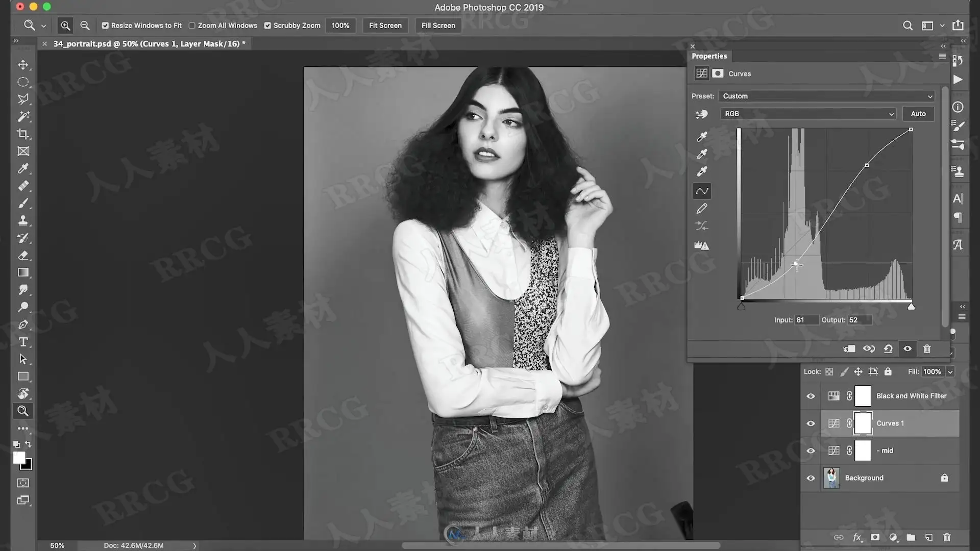The width and height of the screenshot is (980, 551).
Task: Click the Fit Screen button
Action: tap(385, 26)
